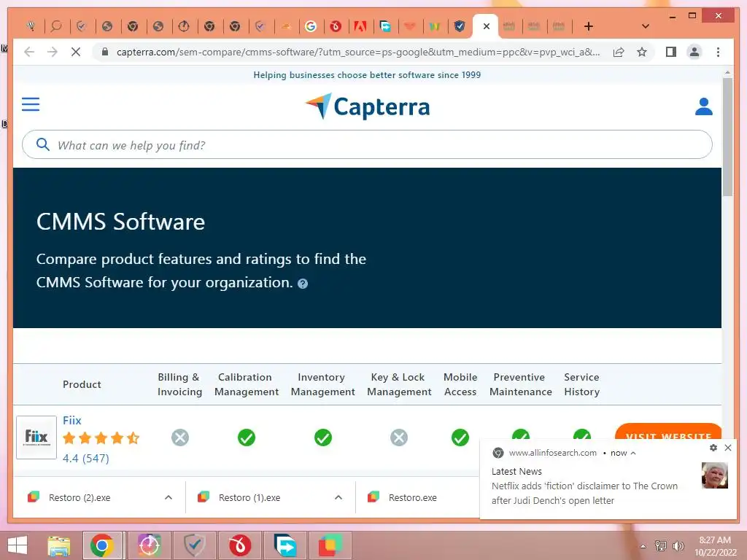747x560 pixels.
Task: Expand the tab search dropdown chevron
Action: (646, 26)
